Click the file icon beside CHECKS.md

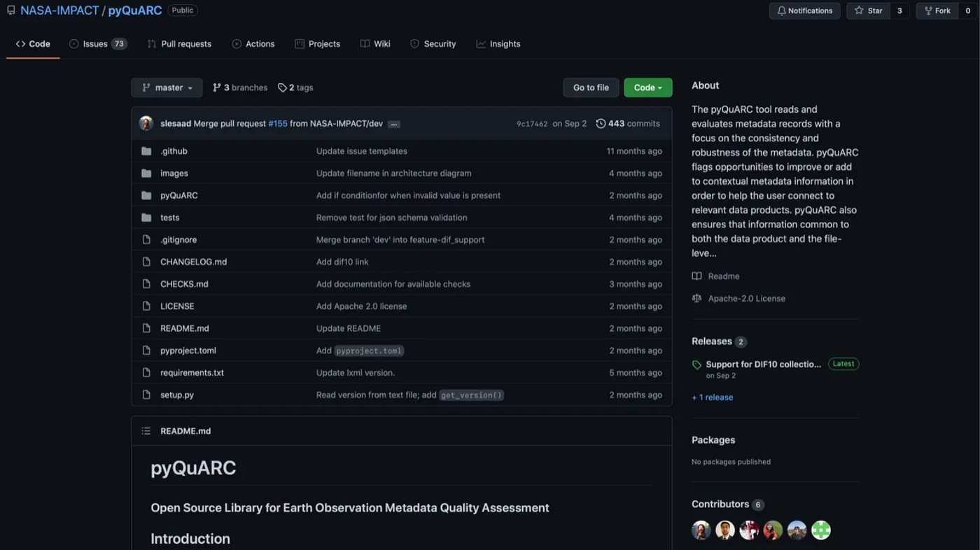pyautogui.click(x=146, y=284)
